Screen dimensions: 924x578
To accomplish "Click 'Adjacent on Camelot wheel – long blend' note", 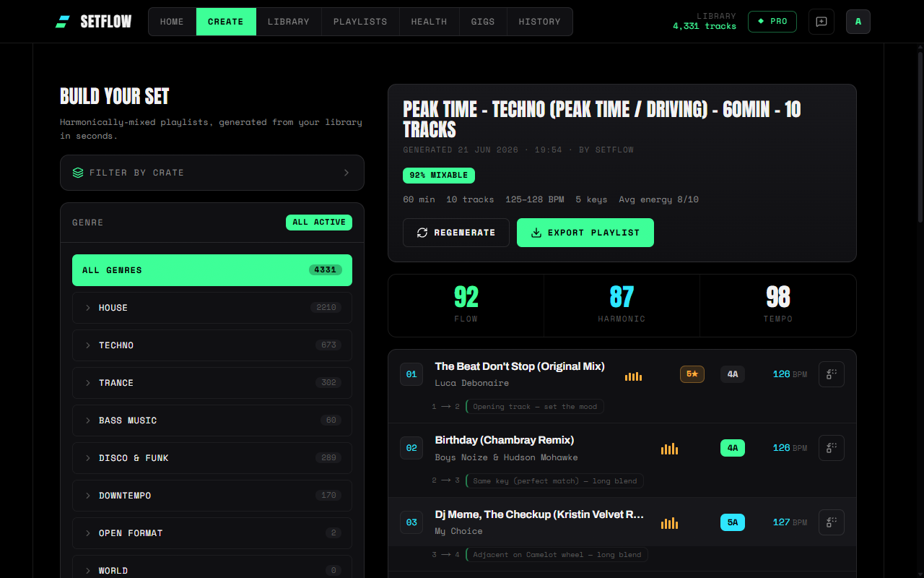I will pyautogui.click(x=557, y=555).
